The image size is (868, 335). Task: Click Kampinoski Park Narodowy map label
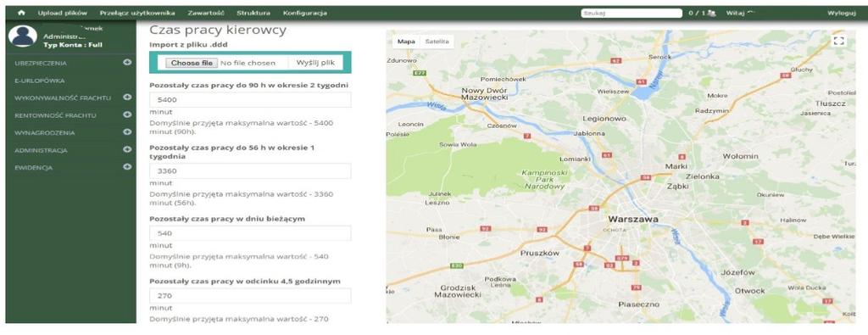(x=544, y=180)
